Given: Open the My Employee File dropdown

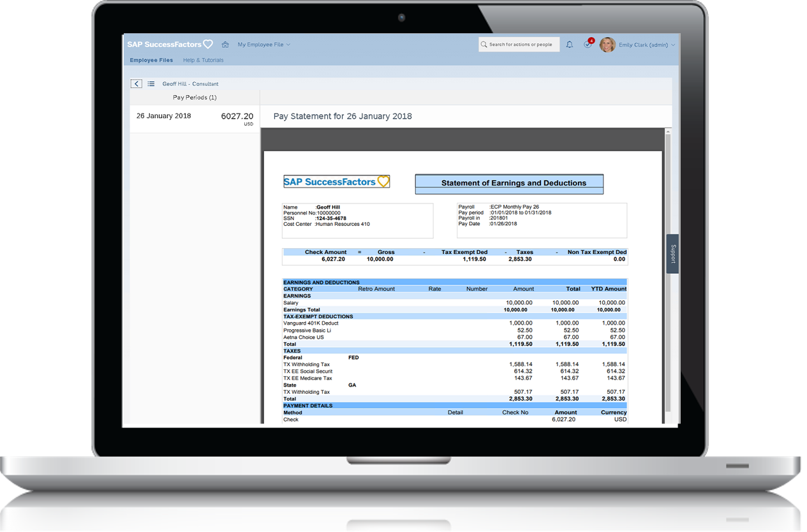Looking at the screenshot, I should 264,45.
